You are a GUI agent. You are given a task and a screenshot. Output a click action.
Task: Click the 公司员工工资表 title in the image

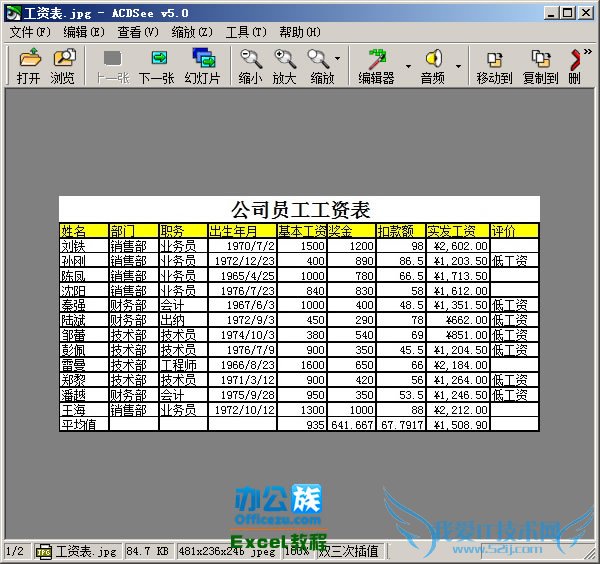[x=300, y=210]
